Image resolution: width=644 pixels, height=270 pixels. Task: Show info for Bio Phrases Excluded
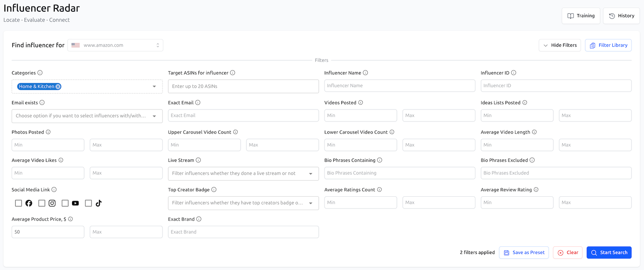pos(532,160)
